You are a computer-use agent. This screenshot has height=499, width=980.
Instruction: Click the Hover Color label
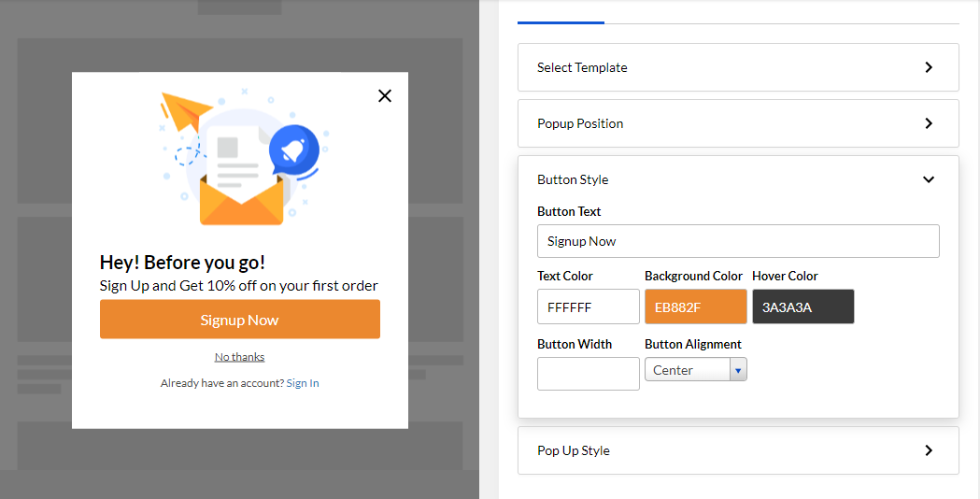[785, 276]
